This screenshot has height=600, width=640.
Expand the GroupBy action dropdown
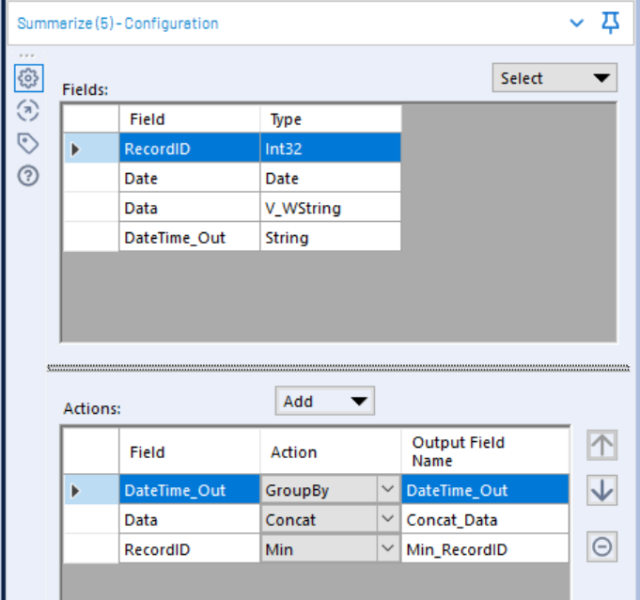pos(387,489)
